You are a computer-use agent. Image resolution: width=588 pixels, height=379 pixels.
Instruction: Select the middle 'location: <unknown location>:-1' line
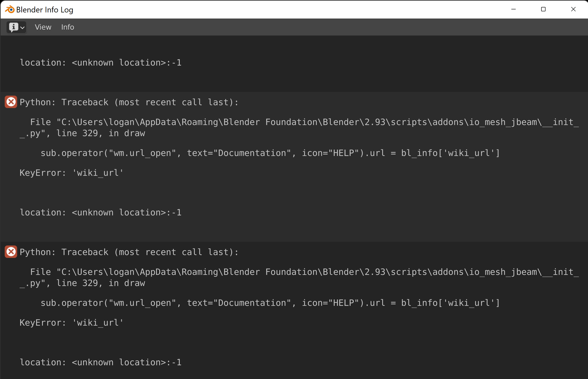coord(101,213)
